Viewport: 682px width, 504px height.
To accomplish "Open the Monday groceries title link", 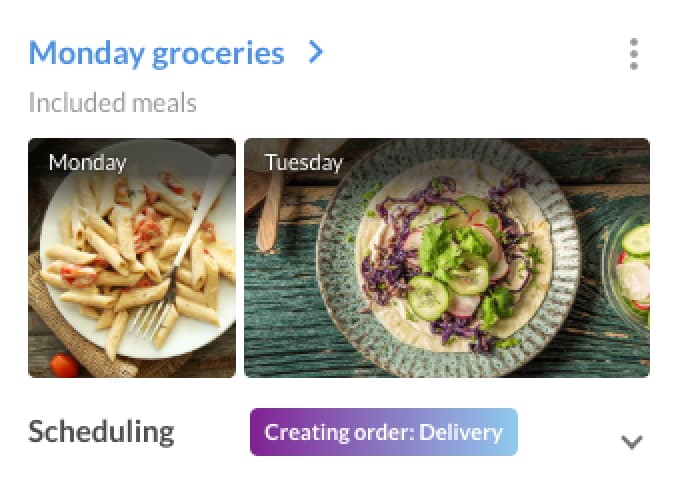I will pos(156,53).
